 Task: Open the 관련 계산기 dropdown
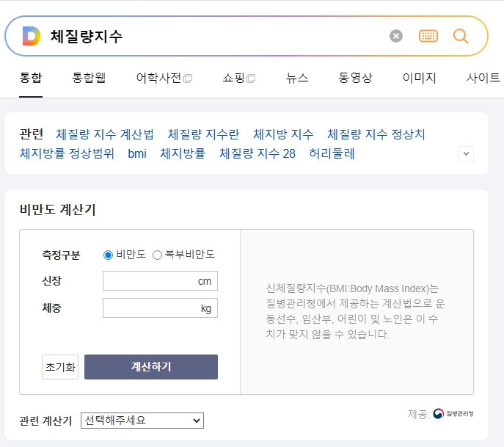pyautogui.click(x=142, y=421)
